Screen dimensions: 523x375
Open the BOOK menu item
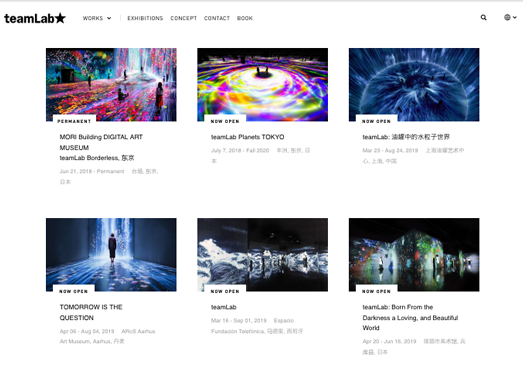point(245,18)
